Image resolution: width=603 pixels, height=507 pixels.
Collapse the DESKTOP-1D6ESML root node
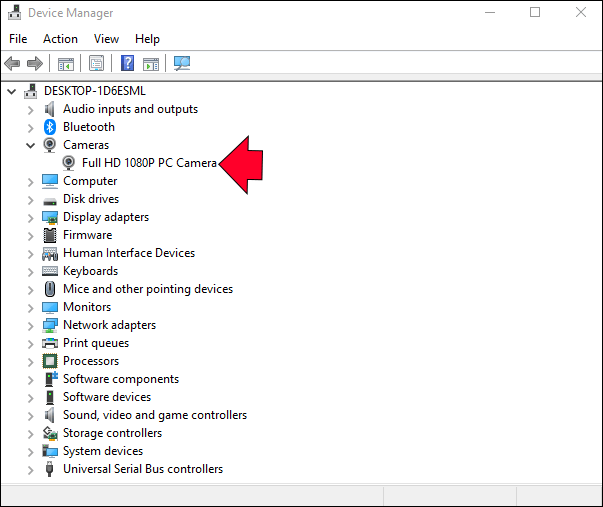click(12, 92)
